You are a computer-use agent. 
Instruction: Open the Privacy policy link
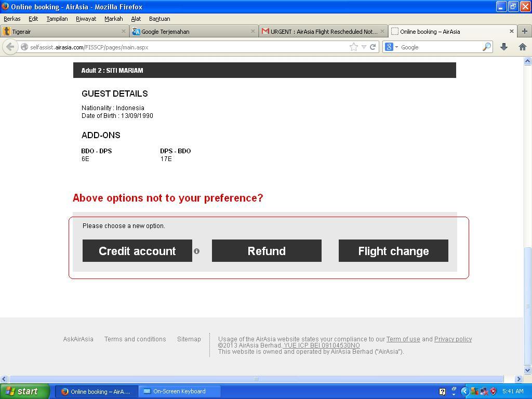453,339
